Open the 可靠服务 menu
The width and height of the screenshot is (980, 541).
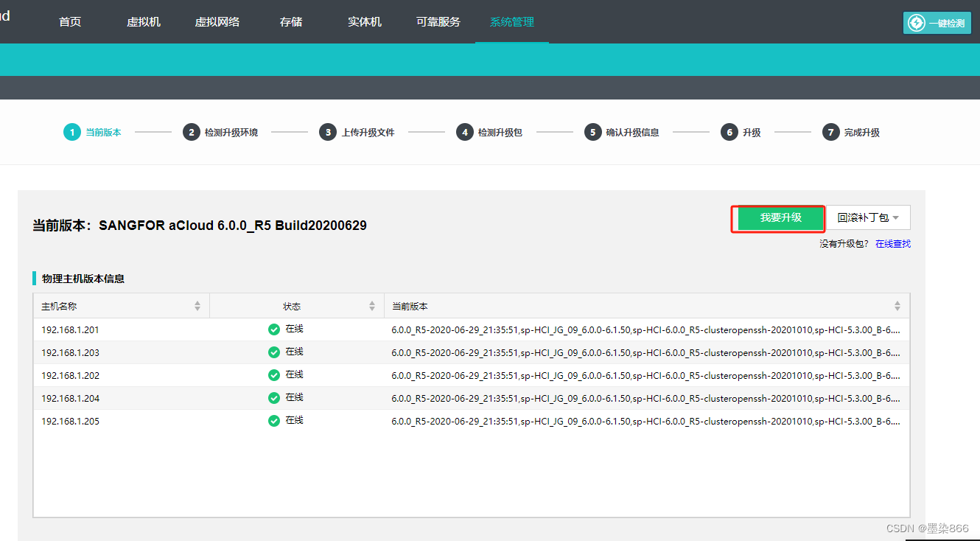[x=438, y=22]
